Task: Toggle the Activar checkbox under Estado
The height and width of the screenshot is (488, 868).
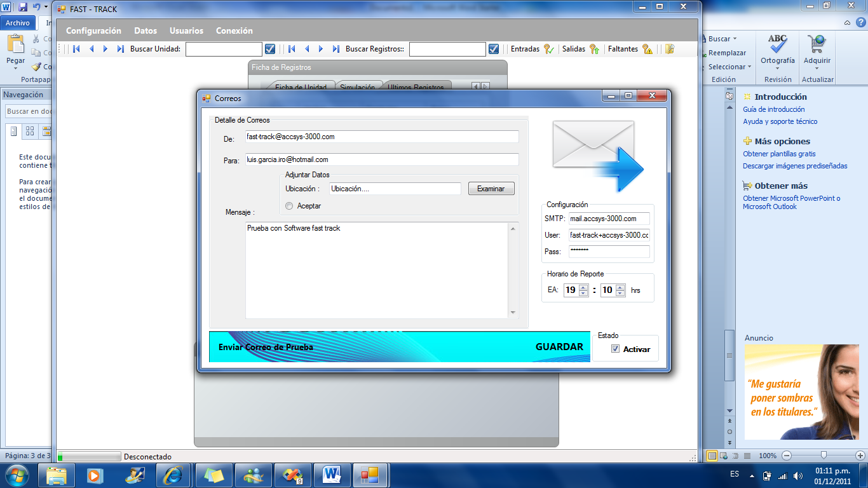Action: [615, 349]
